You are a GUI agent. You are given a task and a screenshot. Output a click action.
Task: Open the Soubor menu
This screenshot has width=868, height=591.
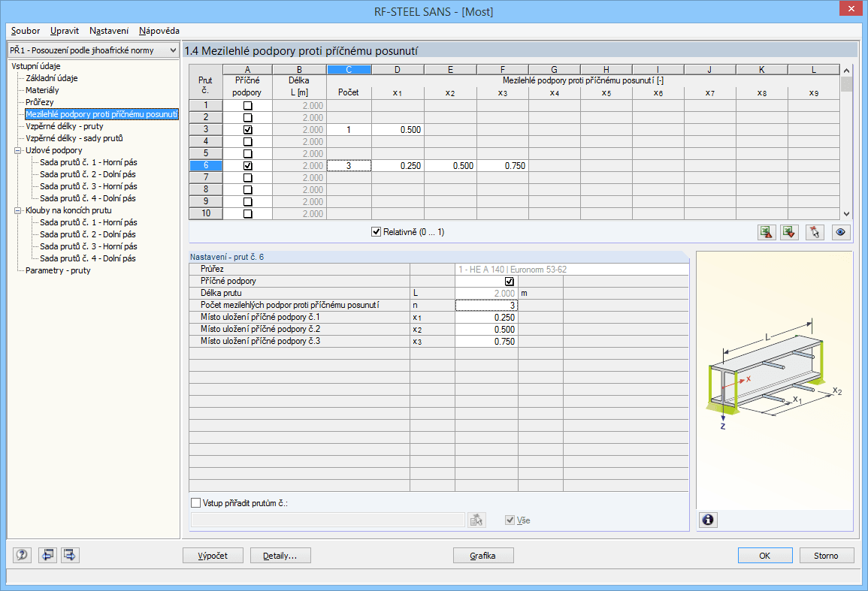26,31
